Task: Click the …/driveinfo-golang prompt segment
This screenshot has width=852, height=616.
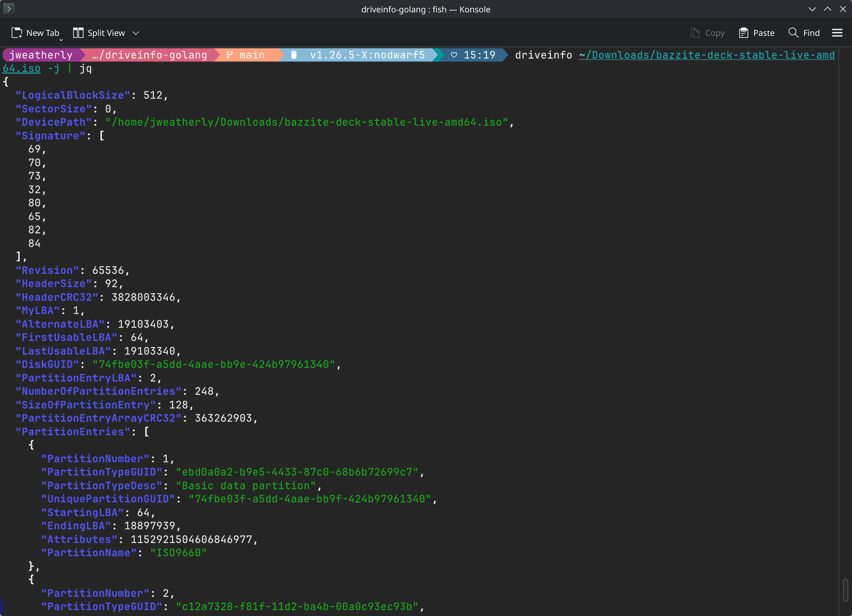Action: point(149,55)
